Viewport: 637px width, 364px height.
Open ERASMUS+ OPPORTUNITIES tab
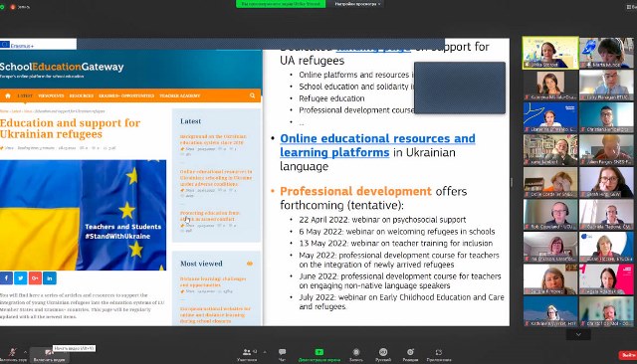click(126, 95)
